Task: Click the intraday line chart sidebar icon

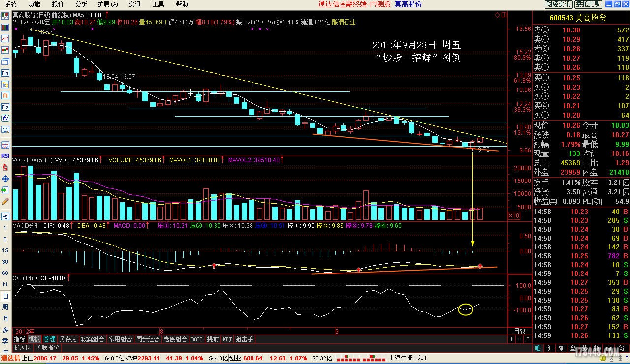Action: (5, 39)
